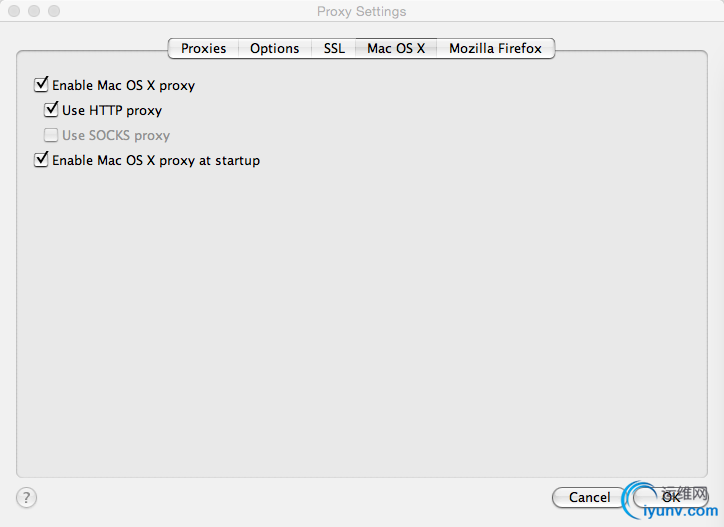Click the "Use SOCKS proxy" label text

pos(116,135)
